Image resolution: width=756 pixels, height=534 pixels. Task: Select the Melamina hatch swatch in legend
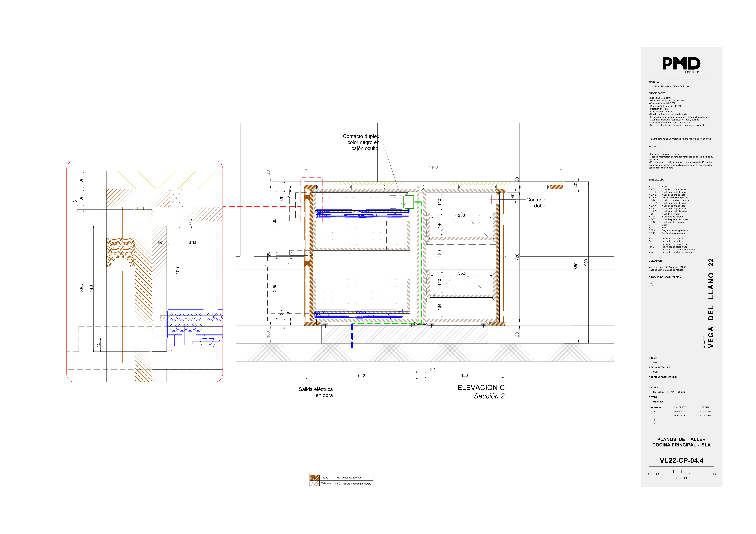[315, 483]
